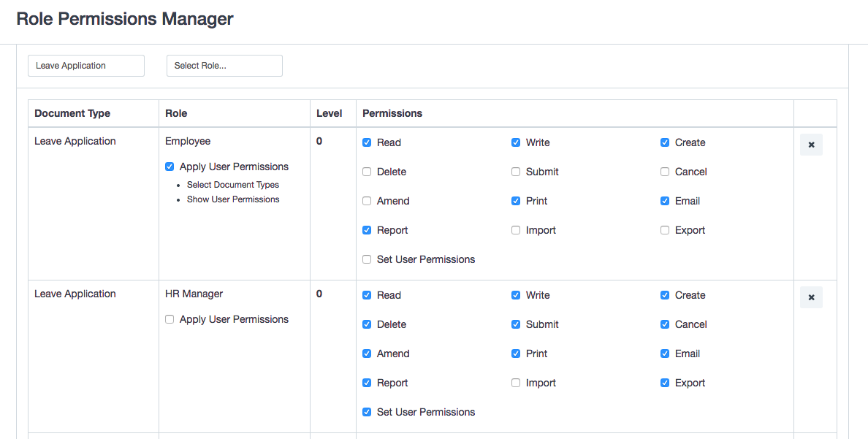Disable Print permission for Employee

(515, 201)
